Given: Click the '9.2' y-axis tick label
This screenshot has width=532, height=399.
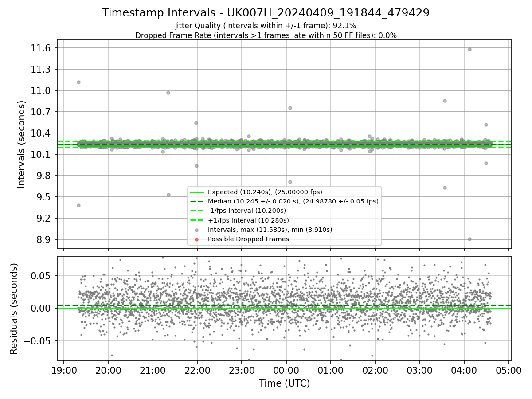Looking at the screenshot, I should click(43, 218).
